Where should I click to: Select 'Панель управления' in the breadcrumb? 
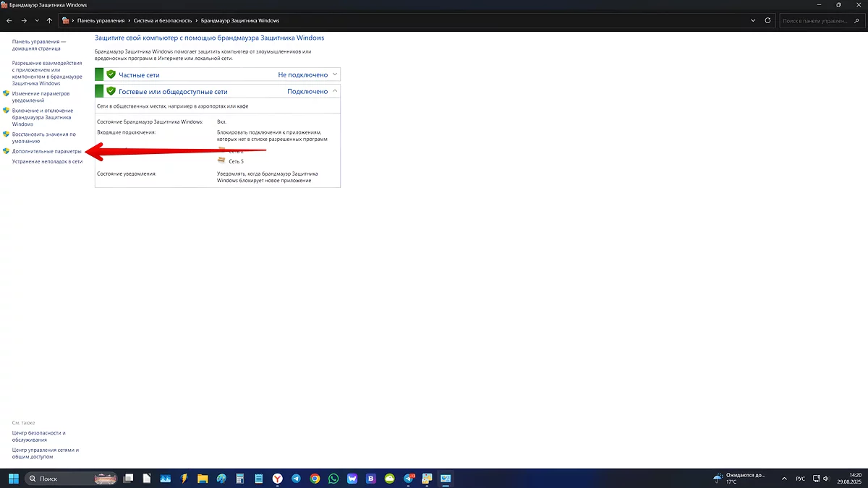(x=101, y=21)
